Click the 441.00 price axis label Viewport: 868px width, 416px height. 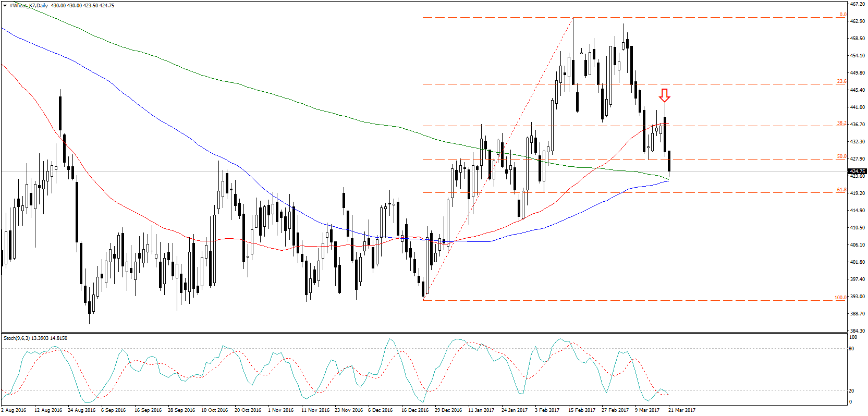pyautogui.click(x=858, y=107)
